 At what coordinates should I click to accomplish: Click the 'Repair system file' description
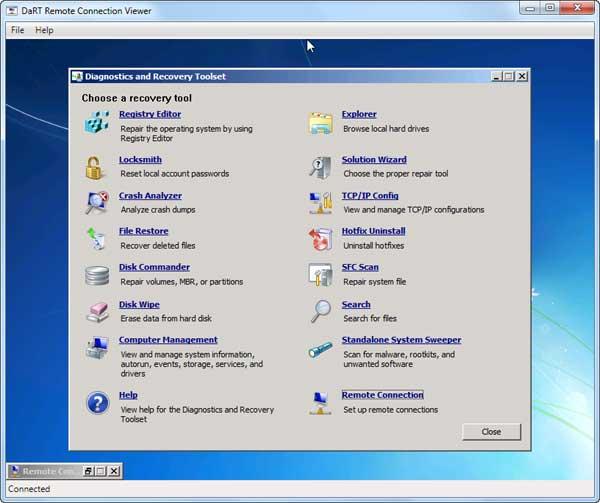click(x=375, y=282)
